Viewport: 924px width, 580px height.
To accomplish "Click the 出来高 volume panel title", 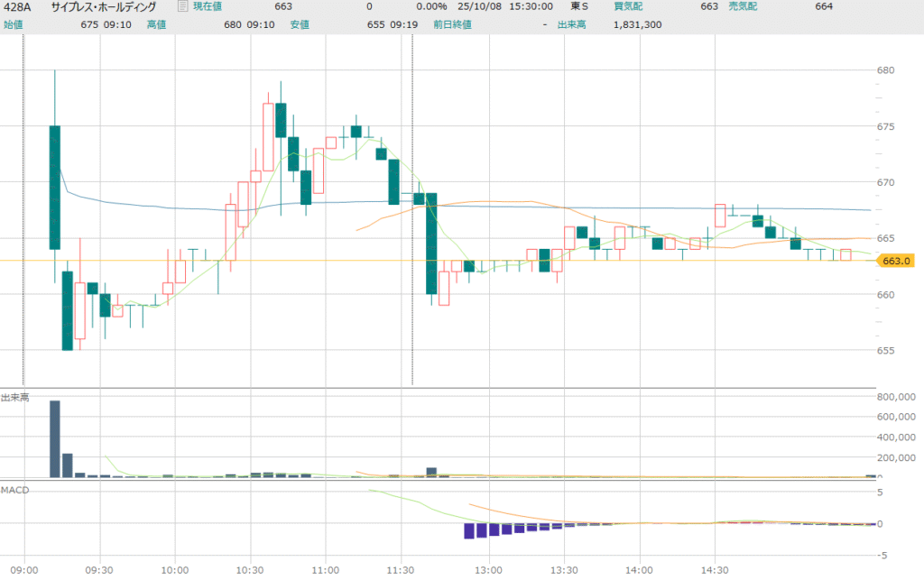I will [14, 398].
